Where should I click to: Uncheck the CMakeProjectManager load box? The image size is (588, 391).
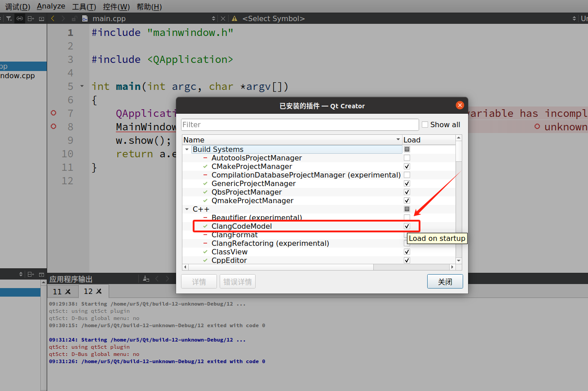click(407, 166)
